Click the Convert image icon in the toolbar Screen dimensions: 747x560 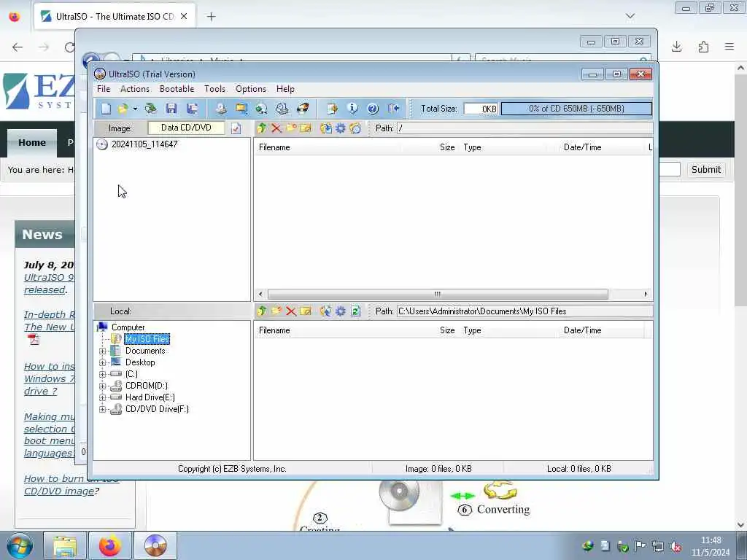(262, 109)
